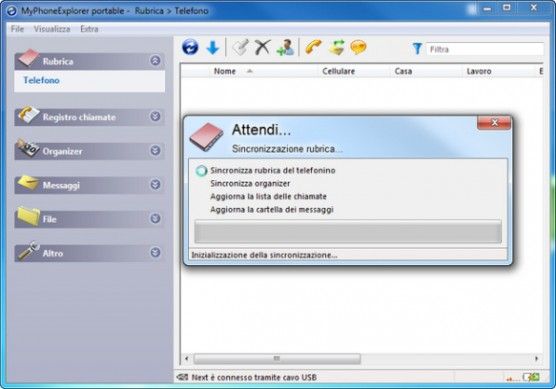Viewport: 556px width, 389px height.
Task: Click the scrollbar left arrow
Action: (187, 359)
